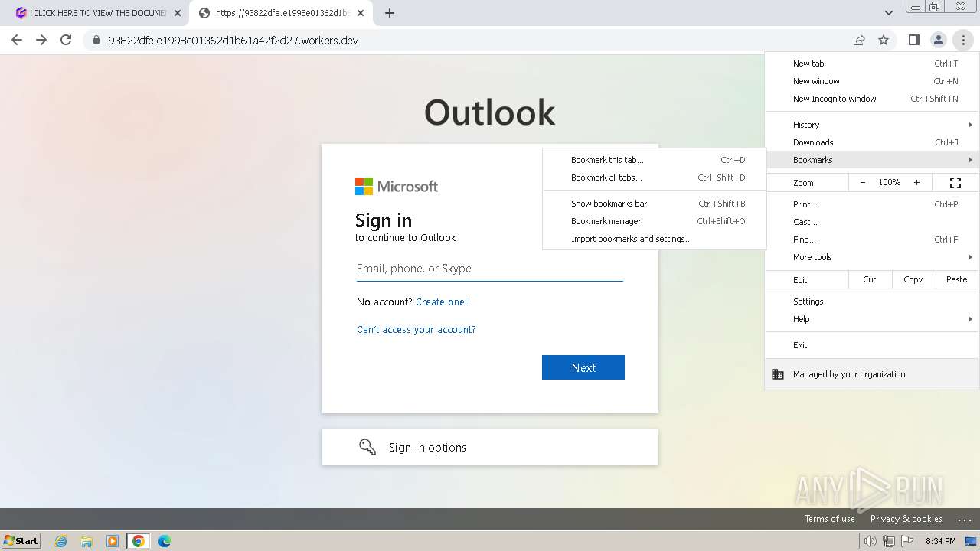Choose Print from the menu
Screen dimensions: 980x551
tap(872, 204)
